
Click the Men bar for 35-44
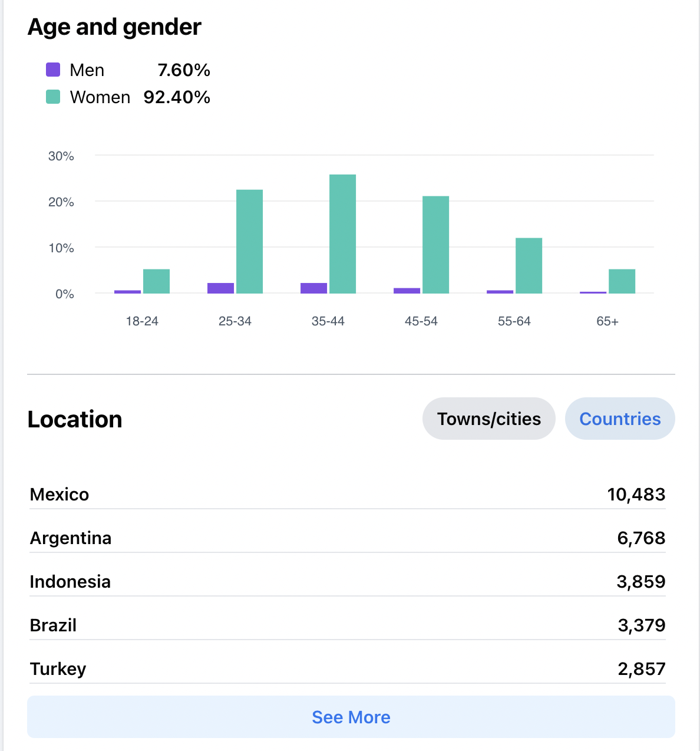tap(313, 288)
